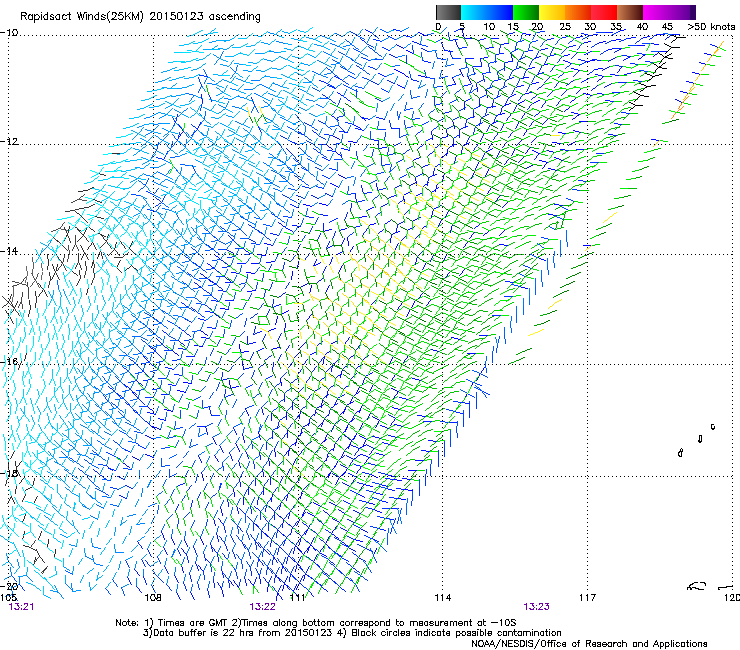Click the longitude label 117
Image resolution: width=740 pixels, height=650 pixels.
[588, 598]
